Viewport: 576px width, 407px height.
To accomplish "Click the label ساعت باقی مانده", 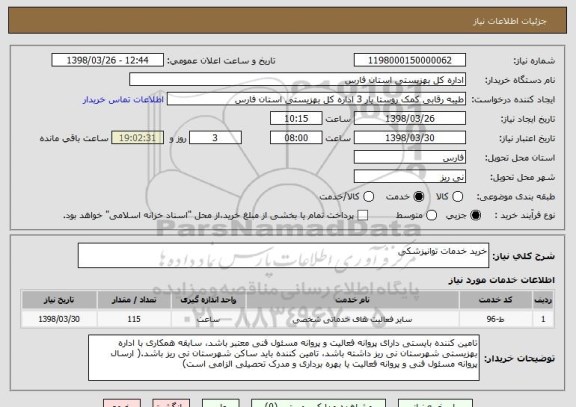I will tap(74, 138).
